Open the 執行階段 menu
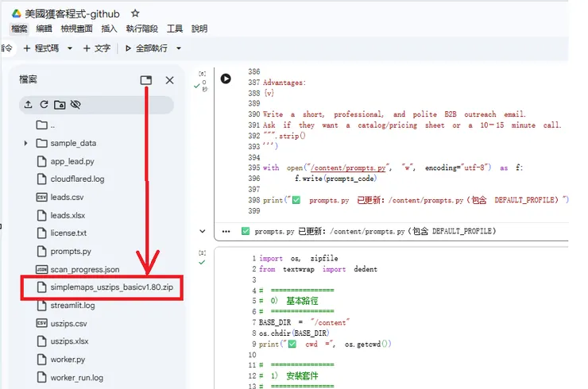Screen dimensions: 588x389 [141, 29]
